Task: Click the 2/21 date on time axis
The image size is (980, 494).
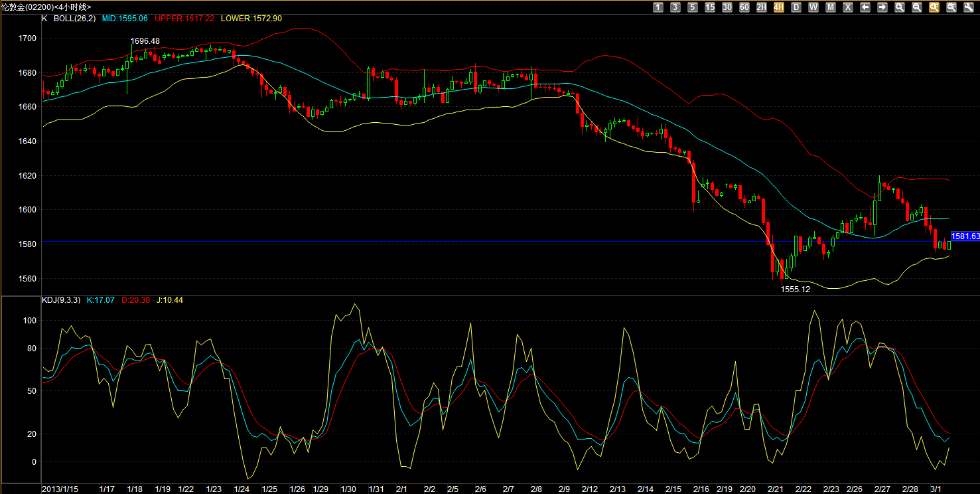Action: 775,489
